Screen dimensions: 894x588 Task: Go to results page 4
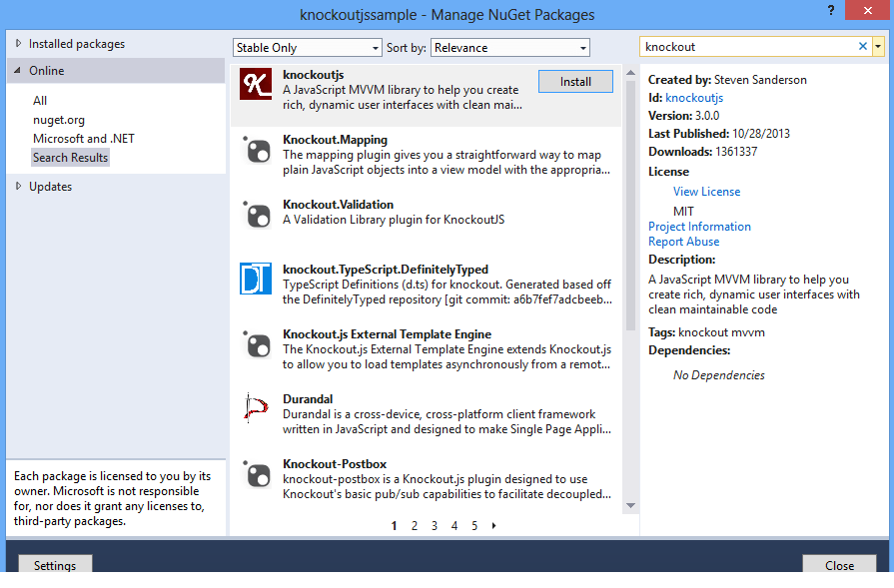click(454, 526)
